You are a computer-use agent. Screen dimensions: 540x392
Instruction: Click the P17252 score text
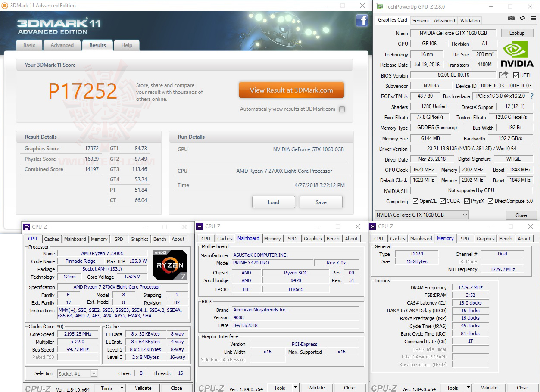click(x=83, y=91)
